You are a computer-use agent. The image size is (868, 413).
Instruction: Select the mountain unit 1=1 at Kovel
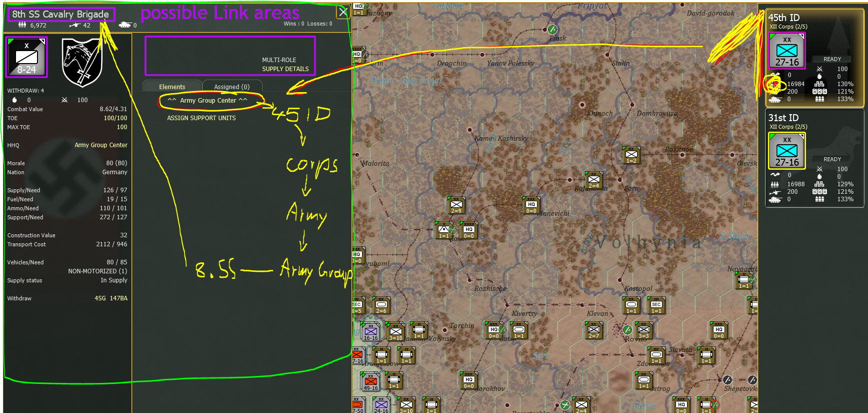pos(444,230)
